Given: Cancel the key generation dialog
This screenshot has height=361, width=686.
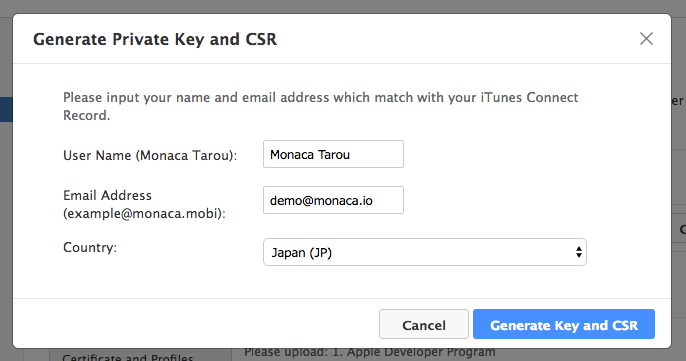Looking at the screenshot, I should pyautogui.click(x=424, y=324).
